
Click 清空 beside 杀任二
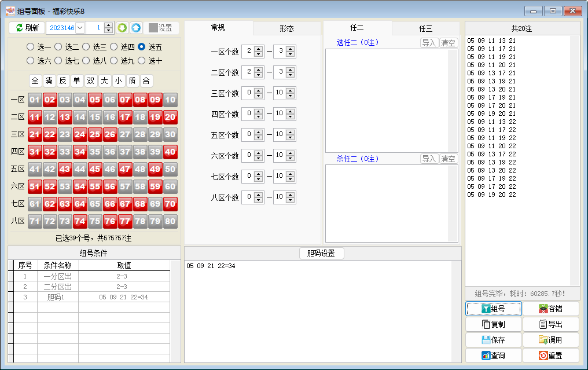click(x=448, y=159)
